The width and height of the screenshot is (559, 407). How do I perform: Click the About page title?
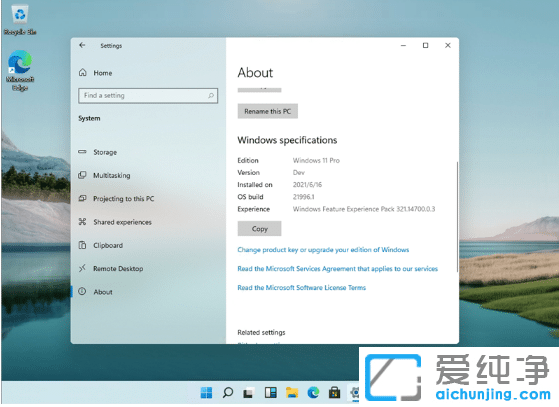pos(255,73)
